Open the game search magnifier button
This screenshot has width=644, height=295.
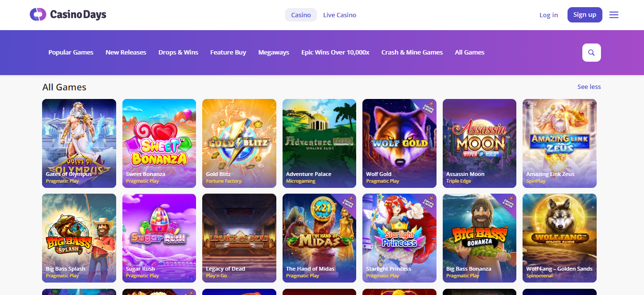click(x=591, y=53)
